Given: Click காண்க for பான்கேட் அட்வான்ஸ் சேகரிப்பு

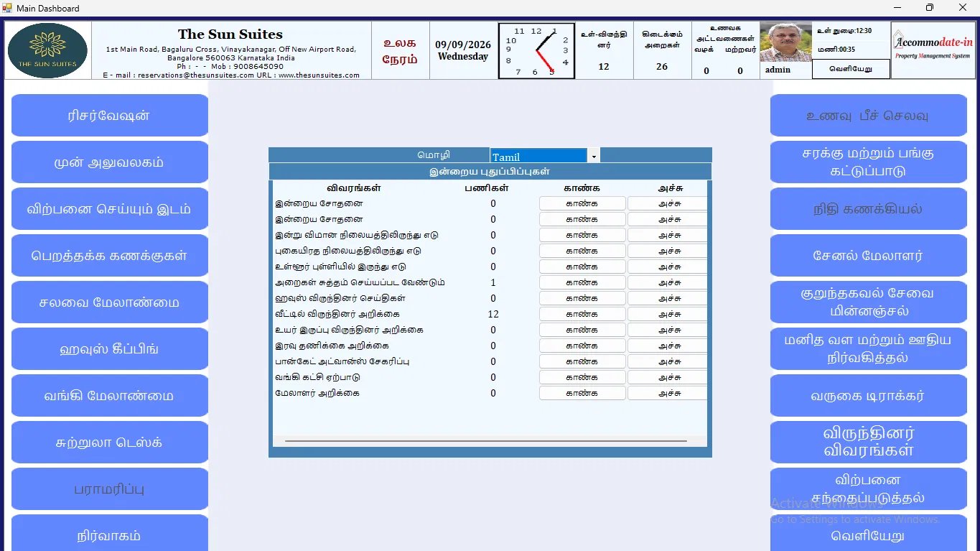Looking at the screenshot, I should [x=582, y=361].
